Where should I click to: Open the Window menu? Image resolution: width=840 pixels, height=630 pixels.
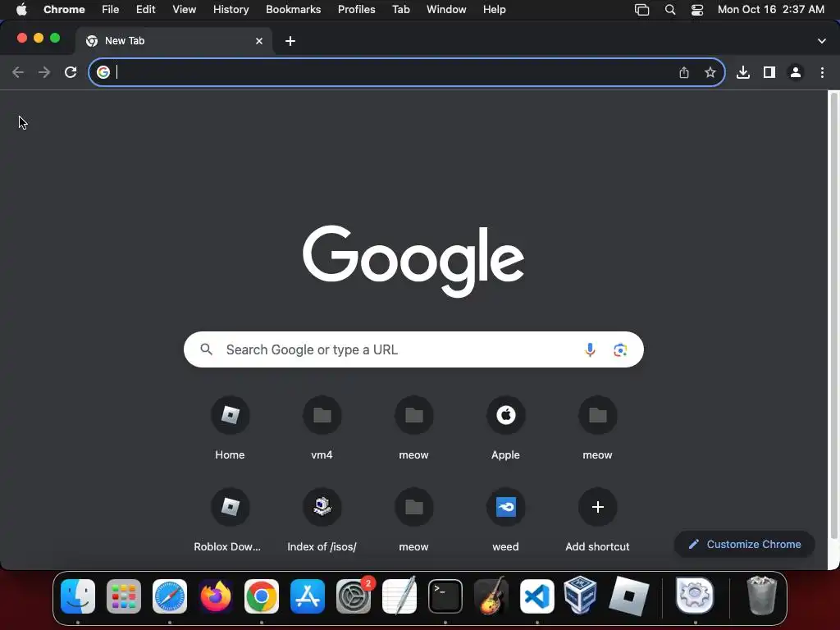tap(446, 10)
